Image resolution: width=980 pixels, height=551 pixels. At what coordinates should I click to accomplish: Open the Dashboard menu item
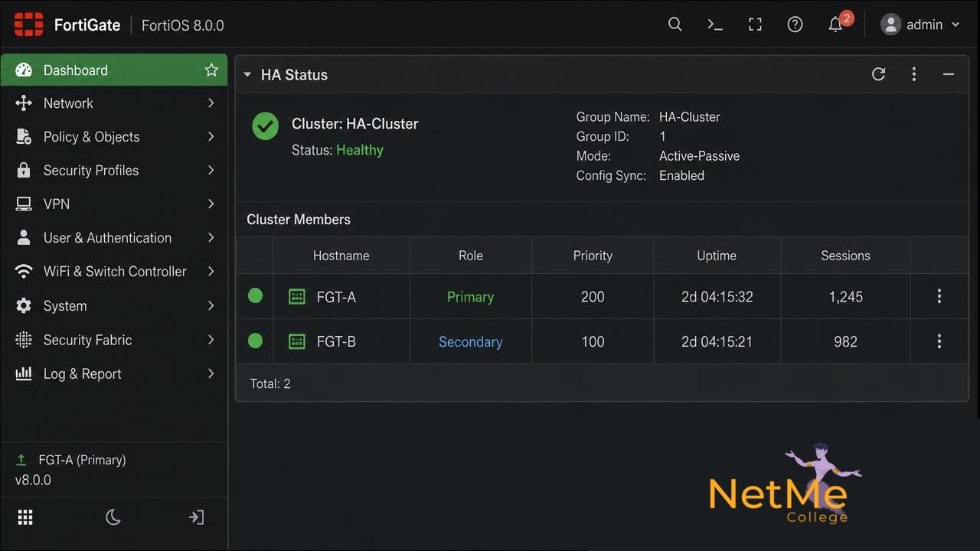click(x=114, y=70)
